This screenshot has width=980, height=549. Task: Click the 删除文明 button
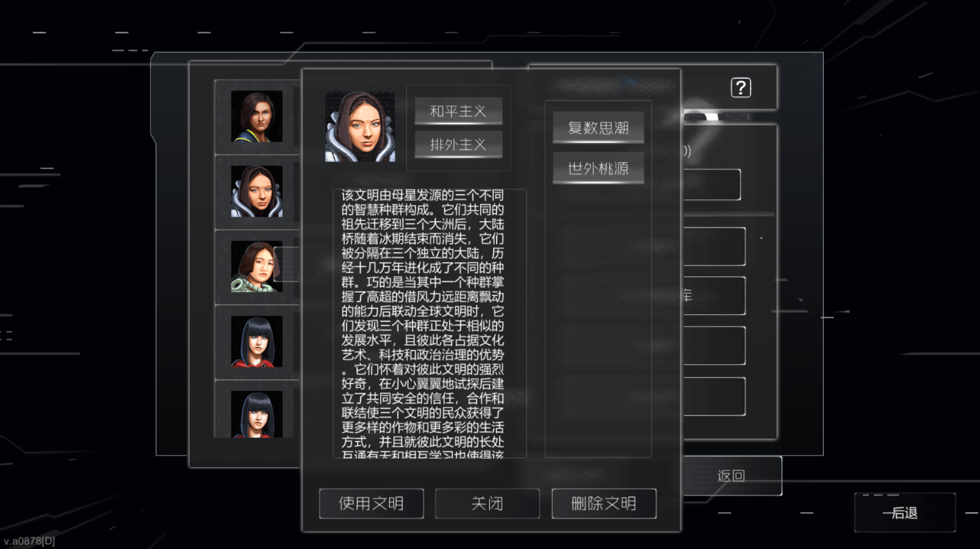tap(604, 503)
